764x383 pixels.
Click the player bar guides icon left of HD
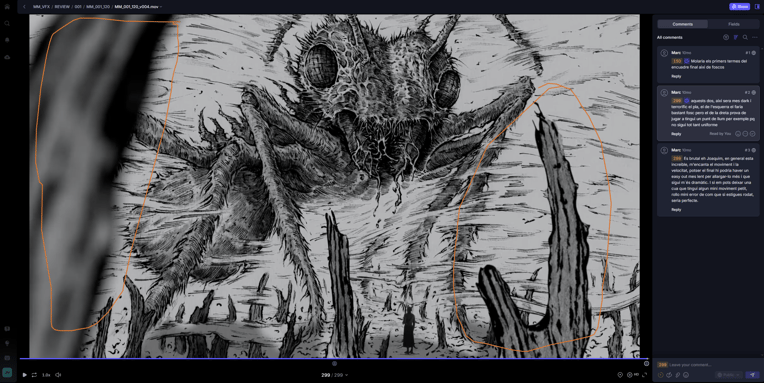pos(620,375)
